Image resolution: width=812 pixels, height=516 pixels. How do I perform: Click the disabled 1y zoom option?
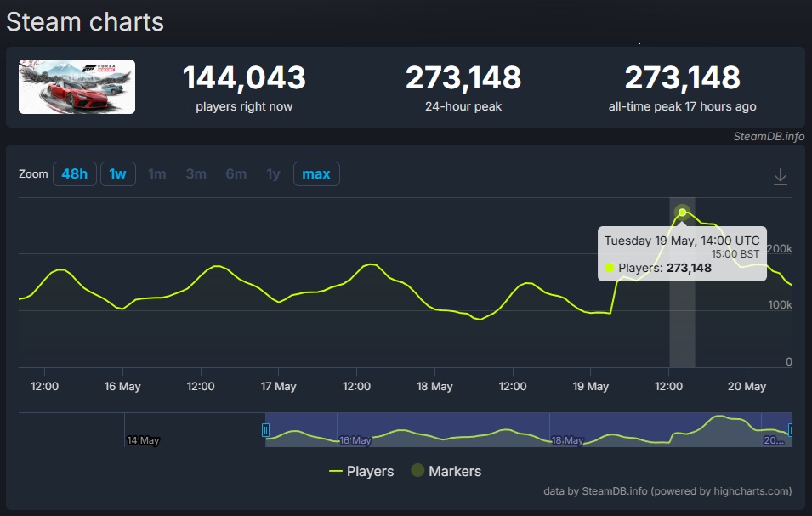273,174
